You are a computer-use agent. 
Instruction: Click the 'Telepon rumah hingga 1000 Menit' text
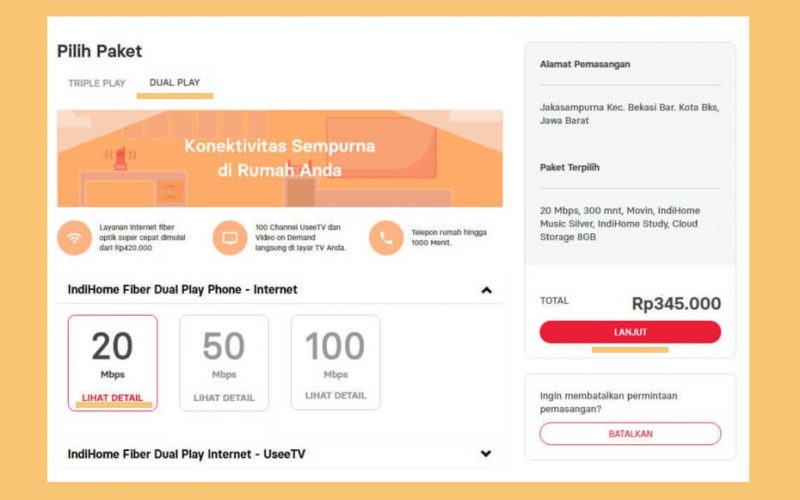coord(449,237)
